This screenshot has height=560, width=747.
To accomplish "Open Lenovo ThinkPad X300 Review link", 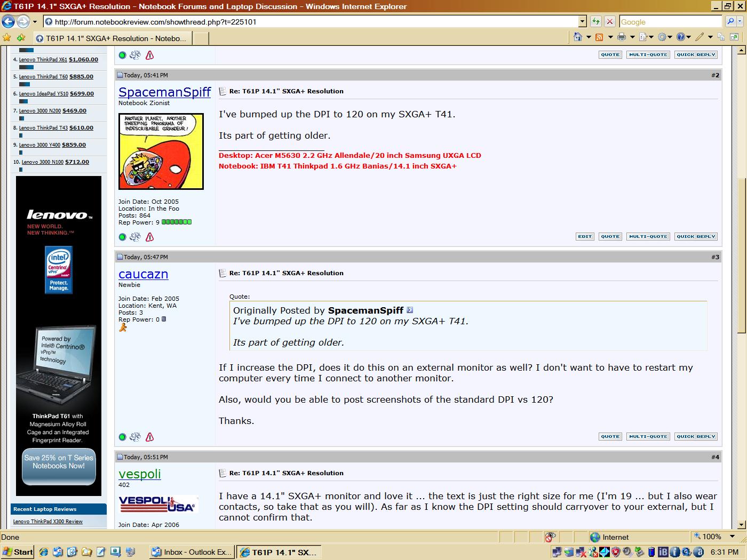I will (48, 522).
